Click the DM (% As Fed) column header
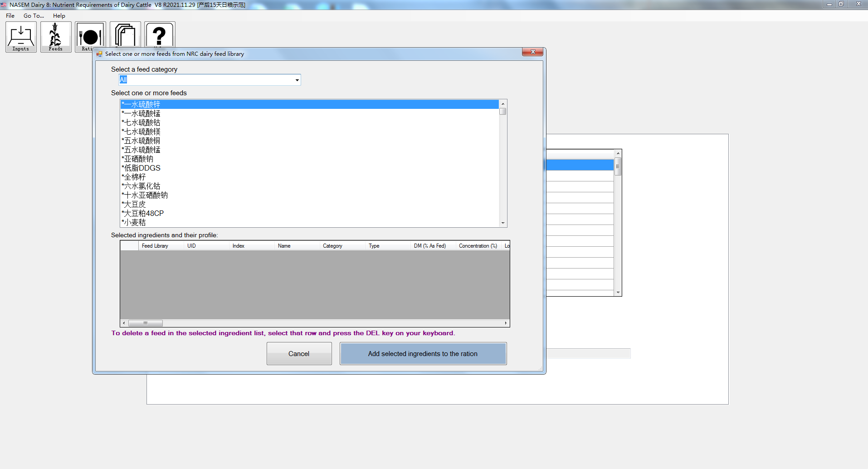 [433, 246]
